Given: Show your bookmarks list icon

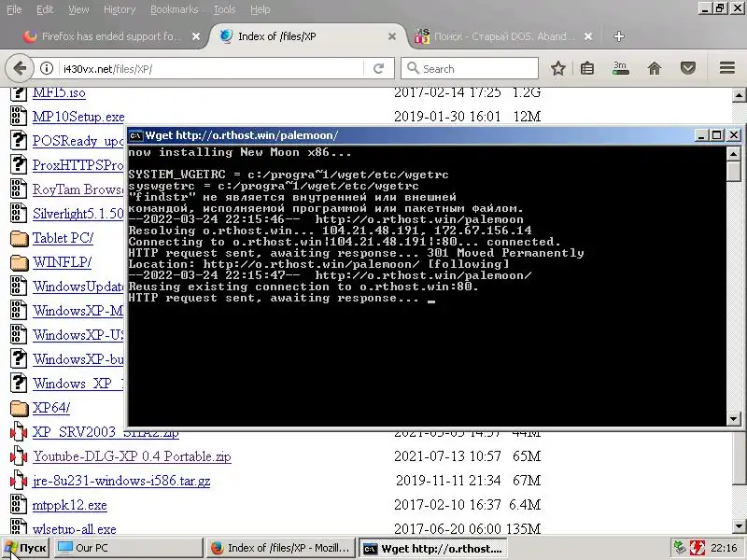Looking at the screenshot, I should (x=587, y=68).
